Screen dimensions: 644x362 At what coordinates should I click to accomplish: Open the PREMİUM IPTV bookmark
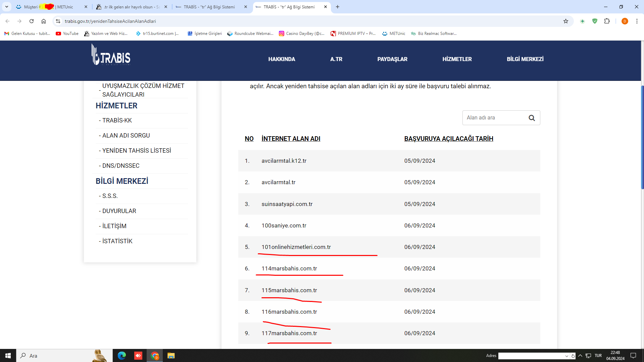pyautogui.click(x=353, y=34)
